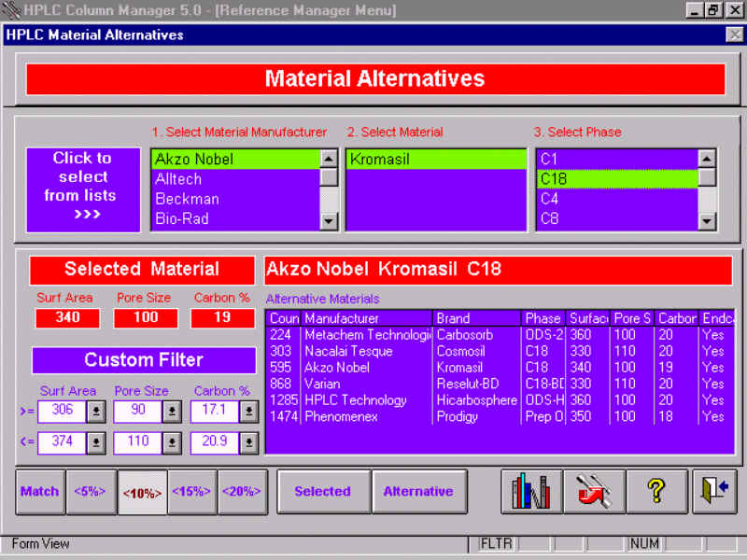Click the Hicarbosphere brand cell
Screen dimensions: 747x560
[477, 400]
